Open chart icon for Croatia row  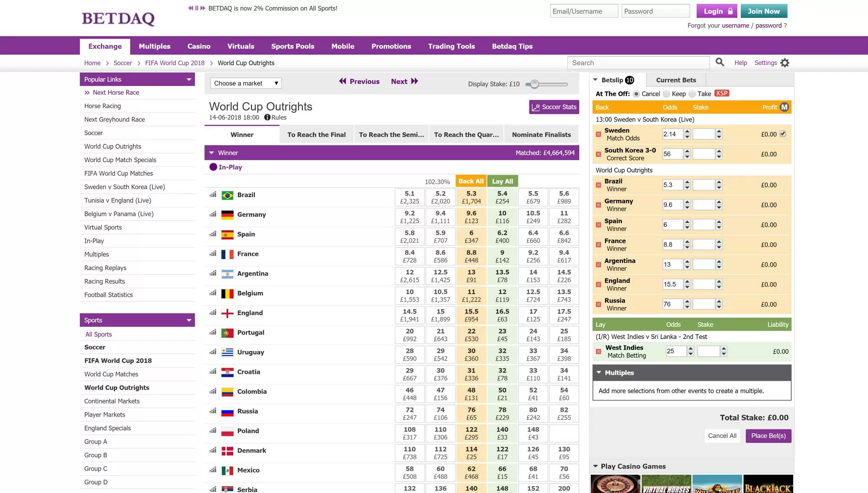point(213,371)
